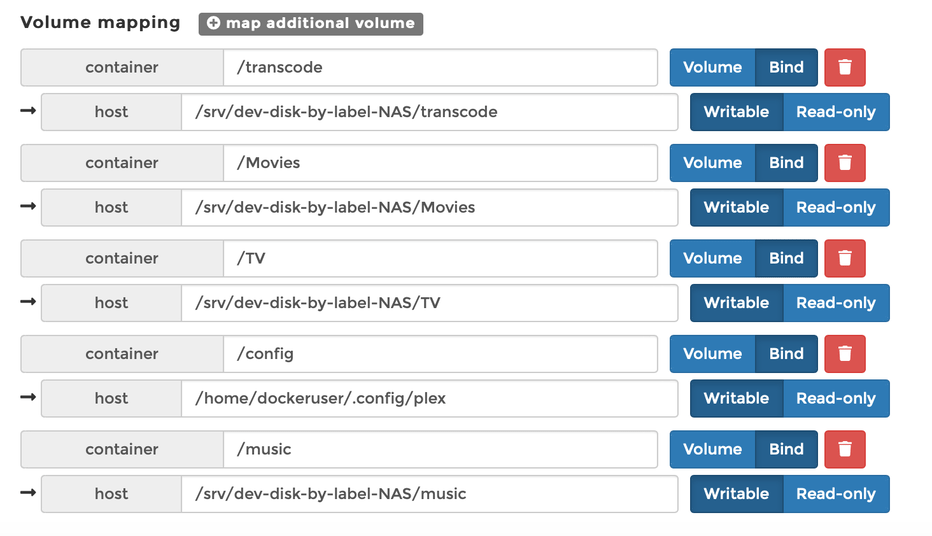Remove the /TV volume mapping
Image resolution: width=932 pixels, height=536 pixels.
tap(845, 258)
